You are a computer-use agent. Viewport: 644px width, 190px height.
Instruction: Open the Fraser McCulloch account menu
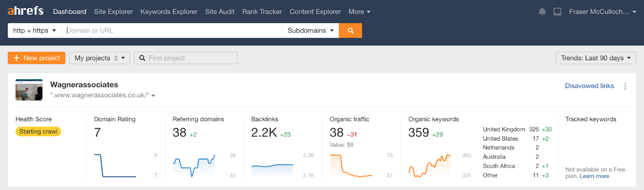click(603, 12)
